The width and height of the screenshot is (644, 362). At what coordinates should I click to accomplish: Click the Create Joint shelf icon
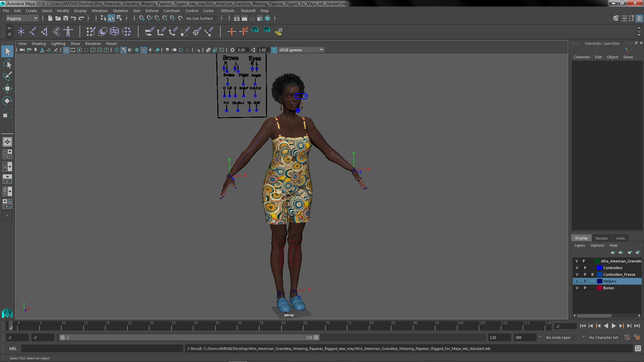[x=33, y=32]
